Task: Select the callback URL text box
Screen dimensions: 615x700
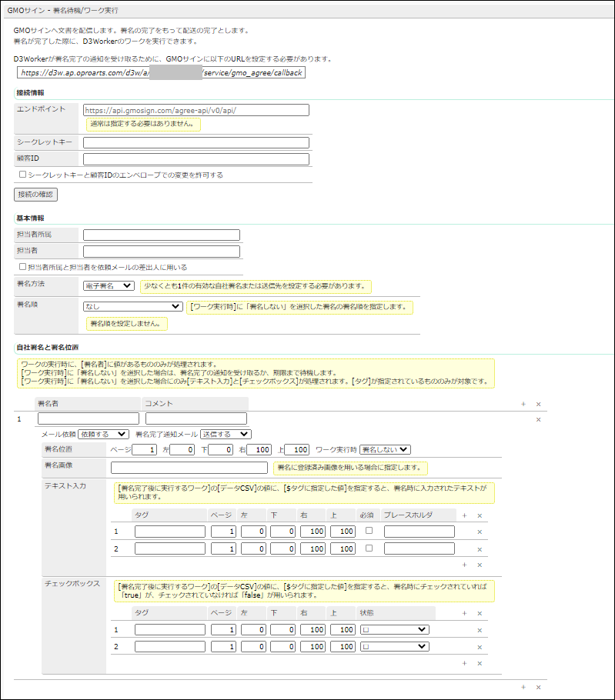Action: [x=161, y=73]
